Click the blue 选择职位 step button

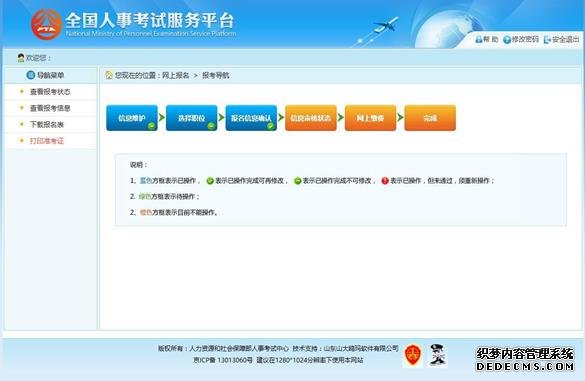click(191, 118)
